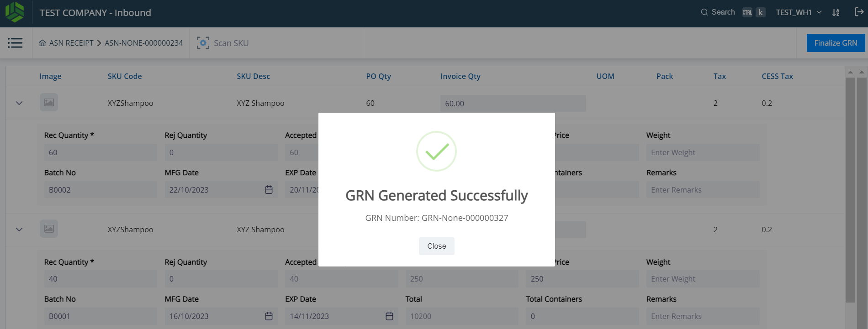Open MFG Date calendar for batch B0002
This screenshot has height=329, width=868.
tap(269, 190)
